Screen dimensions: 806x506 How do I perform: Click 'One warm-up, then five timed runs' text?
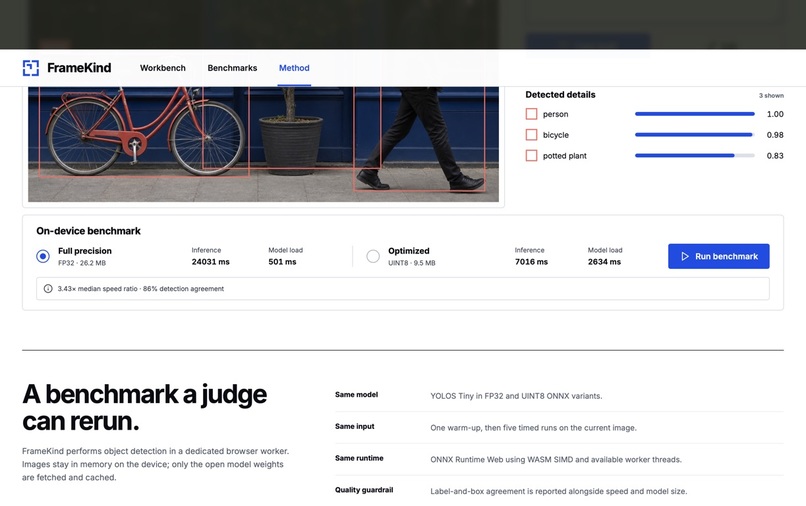pyautogui.click(x=490, y=428)
